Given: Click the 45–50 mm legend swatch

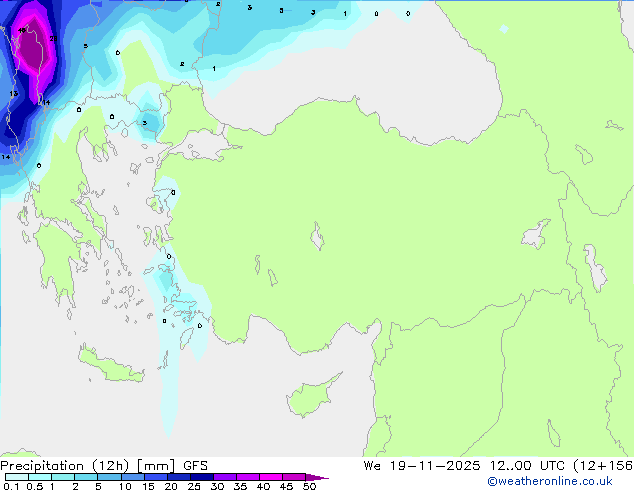Looking at the screenshot, I should [294, 477].
